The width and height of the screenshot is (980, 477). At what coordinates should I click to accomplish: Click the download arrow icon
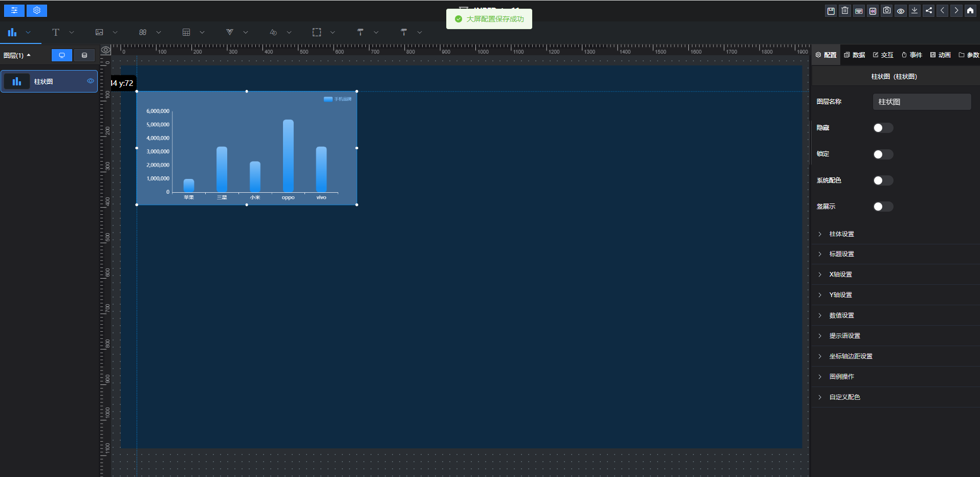[914, 11]
